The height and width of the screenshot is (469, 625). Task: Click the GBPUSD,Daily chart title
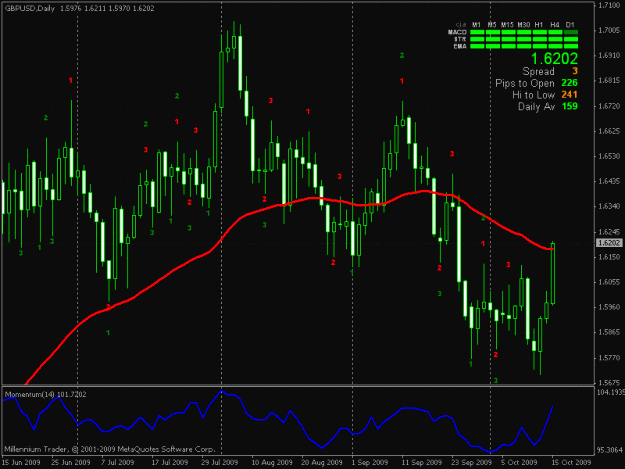click(30, 8)
